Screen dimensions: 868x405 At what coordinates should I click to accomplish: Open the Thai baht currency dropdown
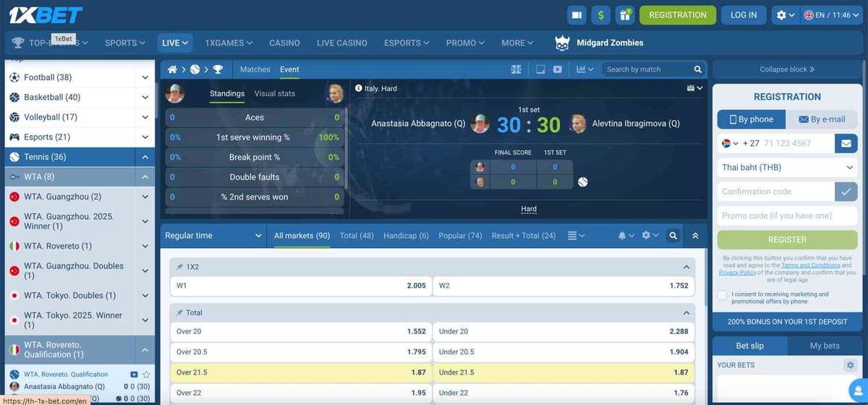click(787, 167)
